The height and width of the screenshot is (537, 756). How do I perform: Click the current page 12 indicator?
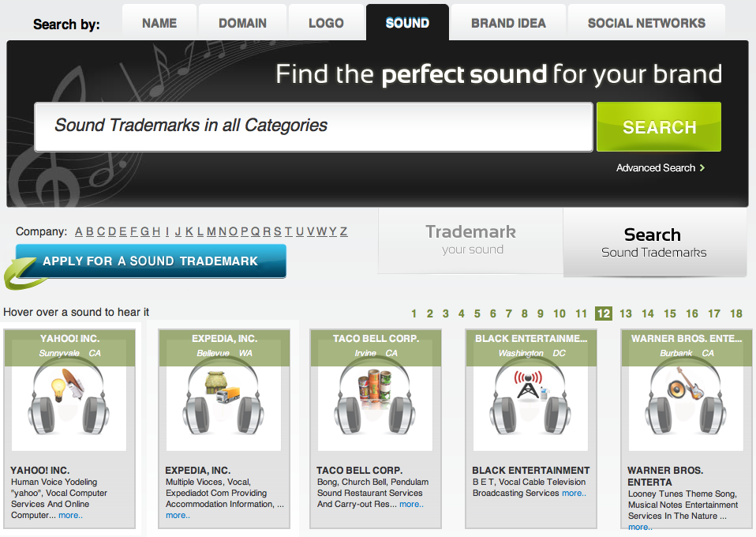pyautogui.click(x=604, y=314)
